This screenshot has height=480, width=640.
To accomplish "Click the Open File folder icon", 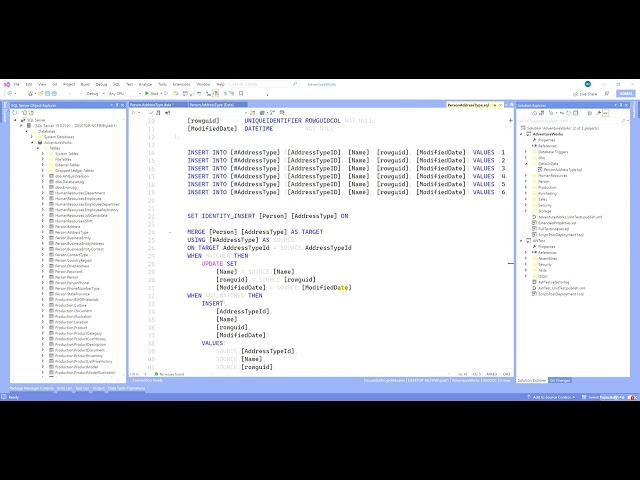I will point(40,93).
